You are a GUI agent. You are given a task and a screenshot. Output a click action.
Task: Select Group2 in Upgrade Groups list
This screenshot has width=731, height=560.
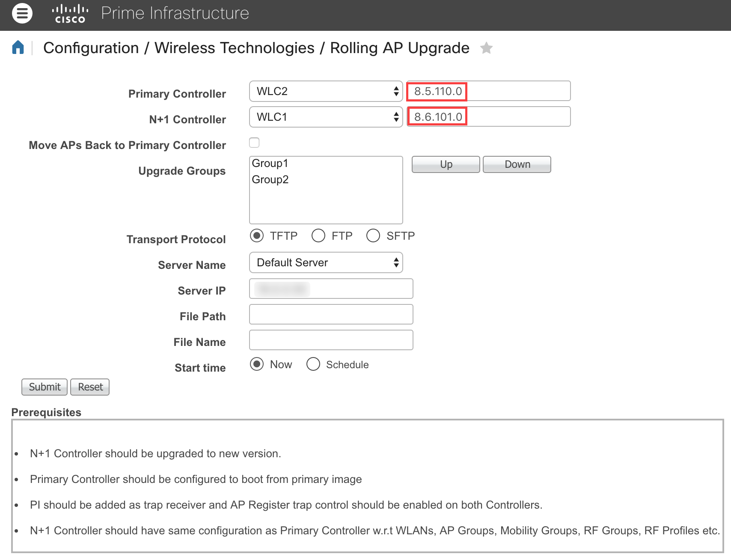click(x=270, y=180)
